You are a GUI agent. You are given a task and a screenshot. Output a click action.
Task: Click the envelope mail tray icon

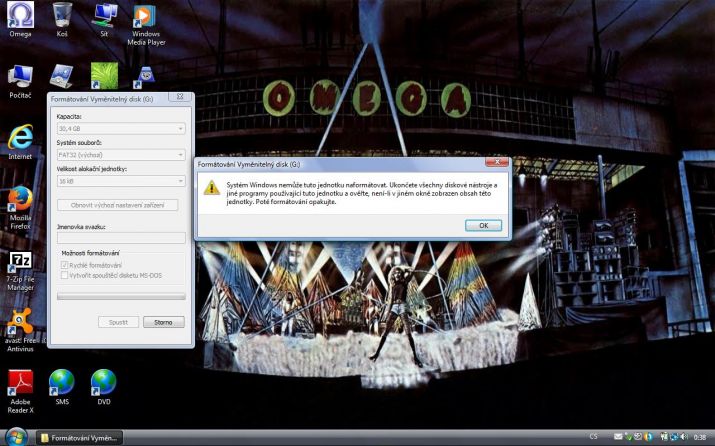(x=618, y=437)
